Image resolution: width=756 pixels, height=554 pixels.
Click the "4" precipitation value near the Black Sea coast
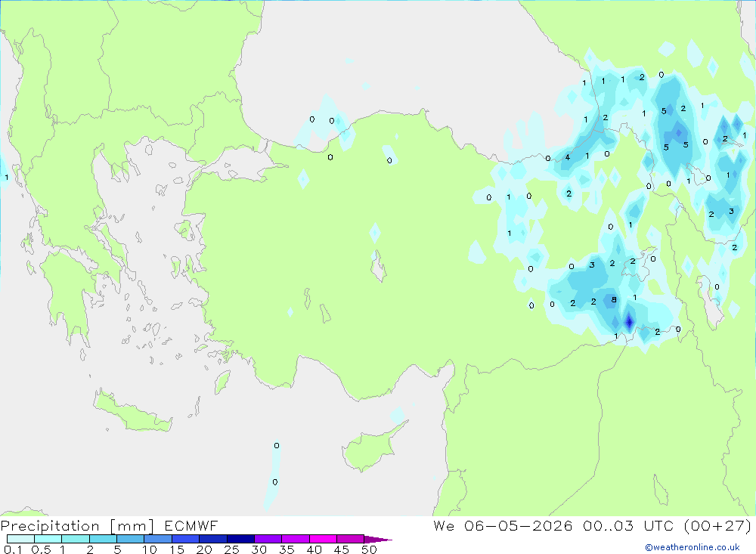pyautogui.click(x=568, y=157)
